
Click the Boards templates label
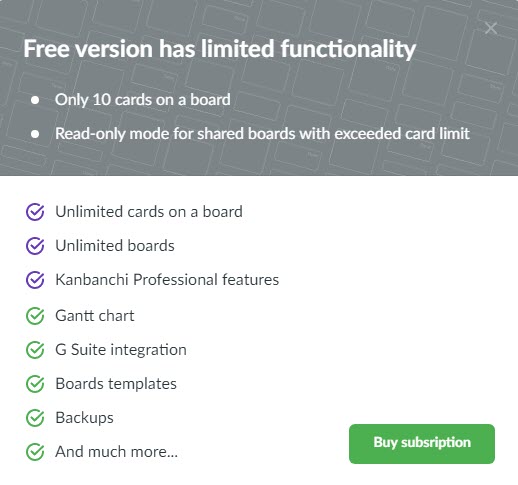116,384
